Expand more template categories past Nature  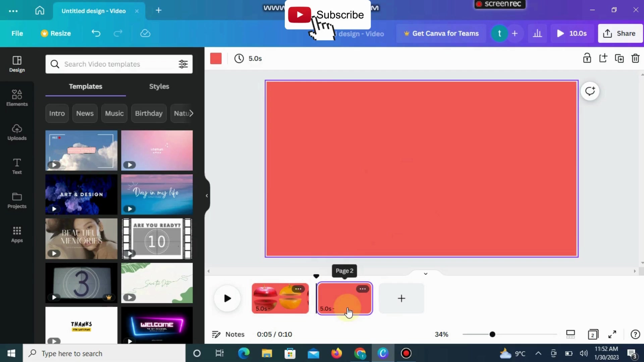tap(192, 113)
